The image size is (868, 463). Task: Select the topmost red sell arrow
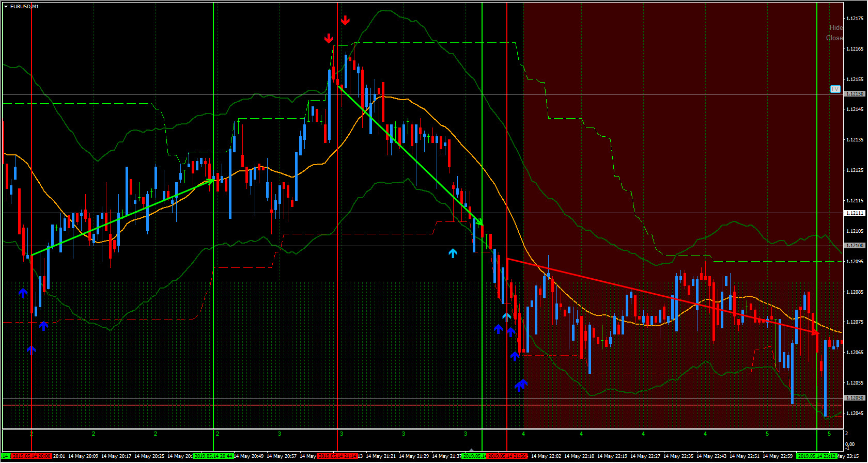(345, 20)
